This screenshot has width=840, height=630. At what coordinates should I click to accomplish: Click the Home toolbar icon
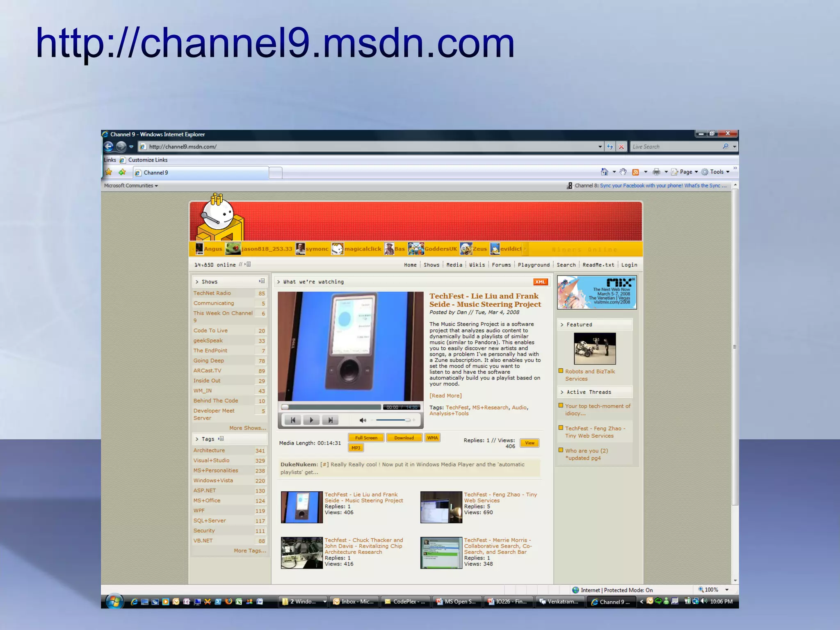click(605, 172)
